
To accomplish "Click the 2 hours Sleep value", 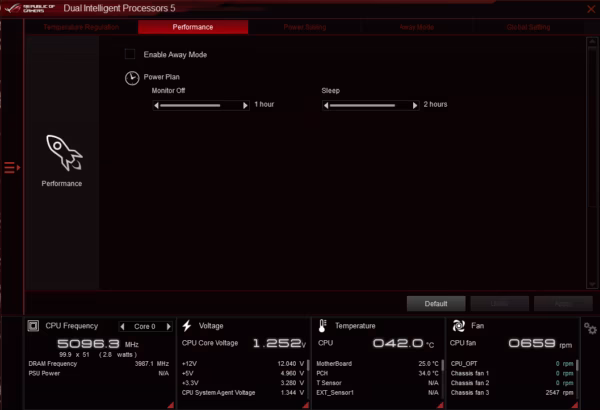I will 435,104.
